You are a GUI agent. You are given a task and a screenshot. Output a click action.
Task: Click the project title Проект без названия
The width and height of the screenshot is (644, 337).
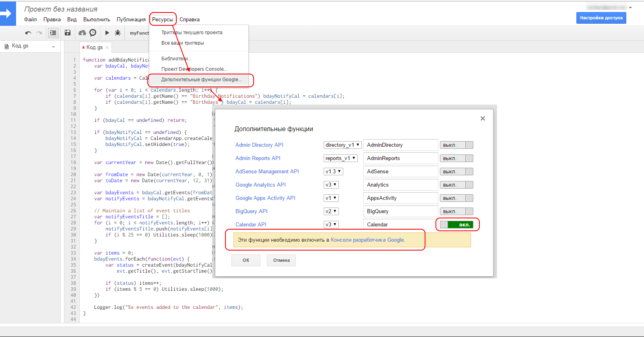tap(61, 9)
